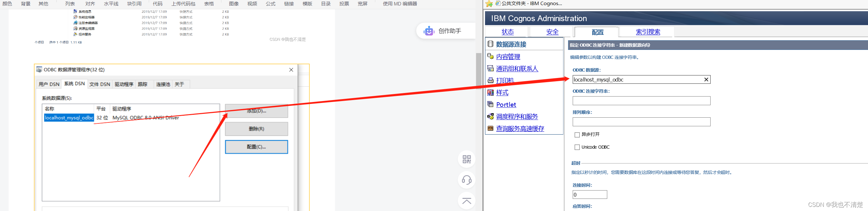Click the 公共文件夹 tab page icon
Image resolution: width=868 pixels, height=211 pixels.
tap(498, 4)
